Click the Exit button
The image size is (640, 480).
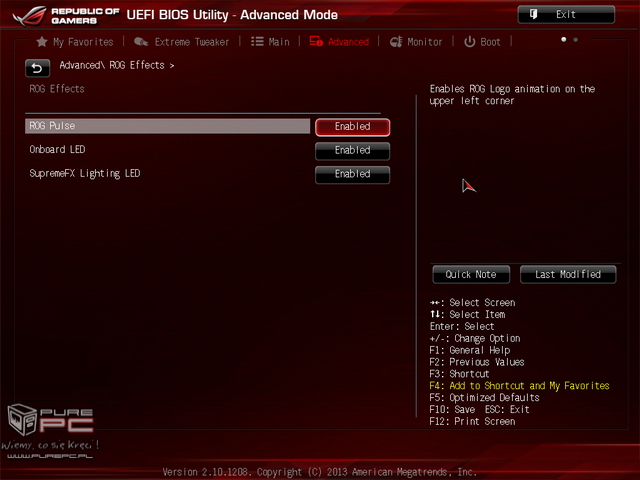tap(566, 15)
